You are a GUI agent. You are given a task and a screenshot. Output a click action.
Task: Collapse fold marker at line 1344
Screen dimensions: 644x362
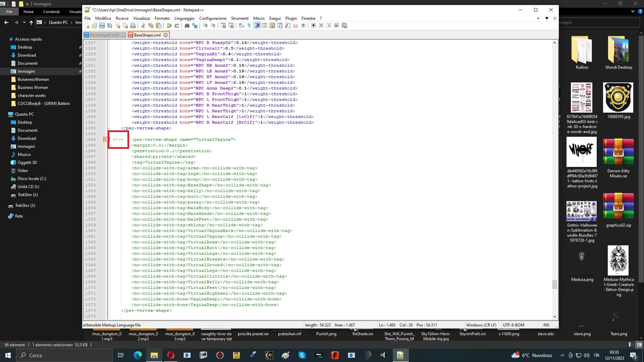(x=107, y=139)
